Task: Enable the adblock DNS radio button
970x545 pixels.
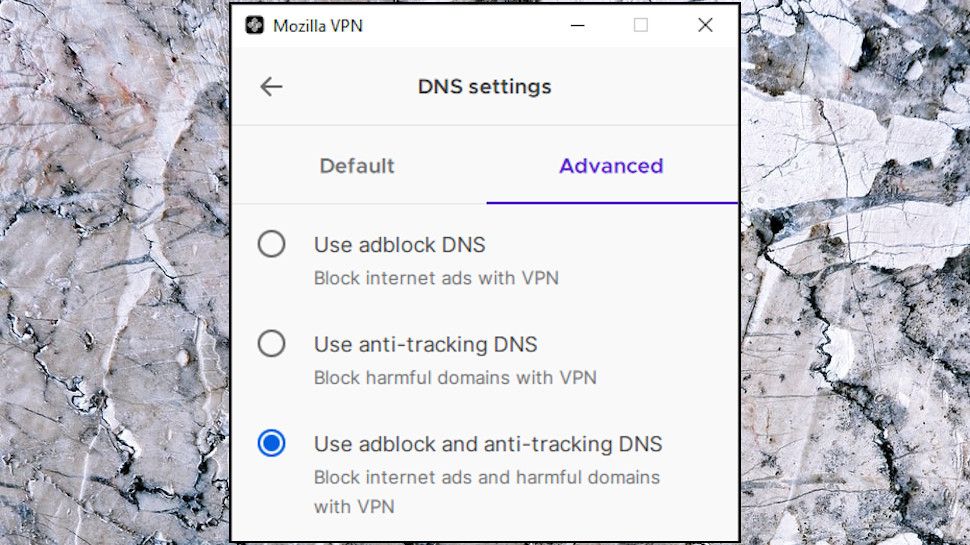Action: pyautogui.click(x=271, y=244)
